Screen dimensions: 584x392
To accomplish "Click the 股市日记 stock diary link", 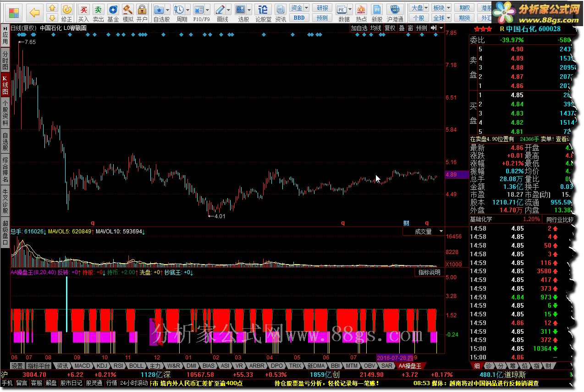I will click(x=71, y=383).
